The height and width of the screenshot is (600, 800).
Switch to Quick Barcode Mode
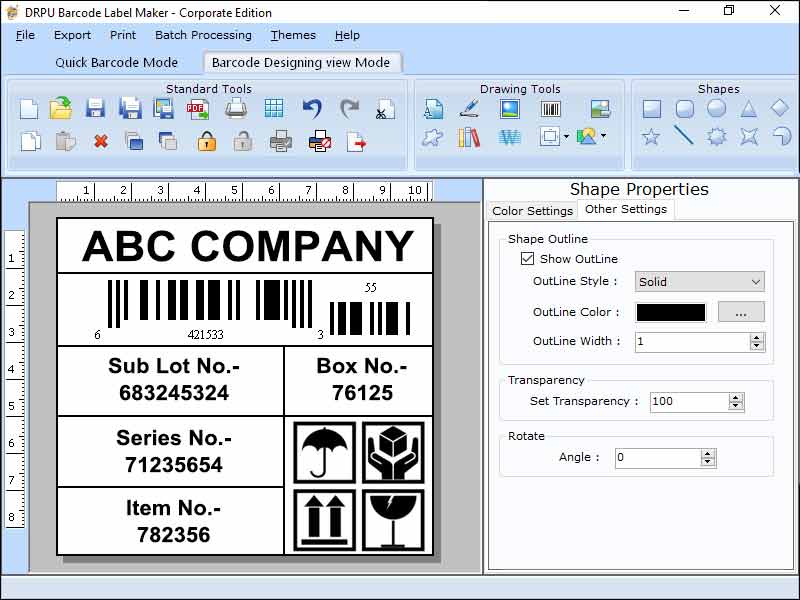pos(117,62)
